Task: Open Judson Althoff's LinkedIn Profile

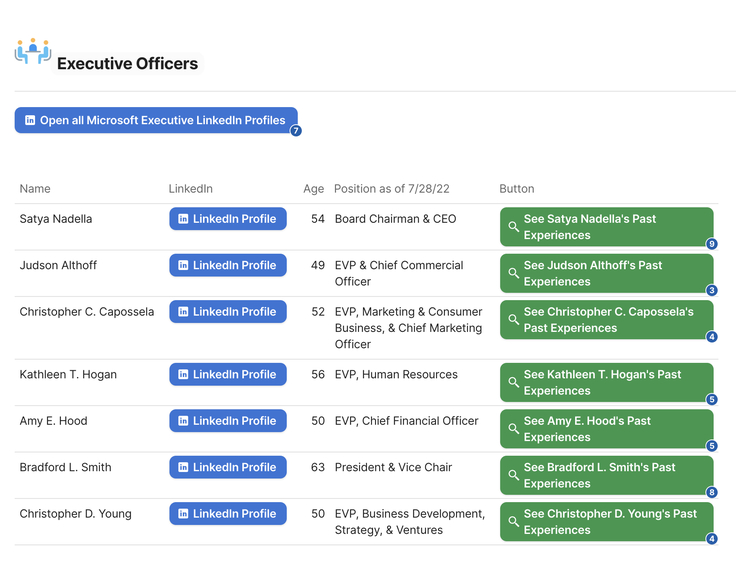Action: tap(228, 265)
